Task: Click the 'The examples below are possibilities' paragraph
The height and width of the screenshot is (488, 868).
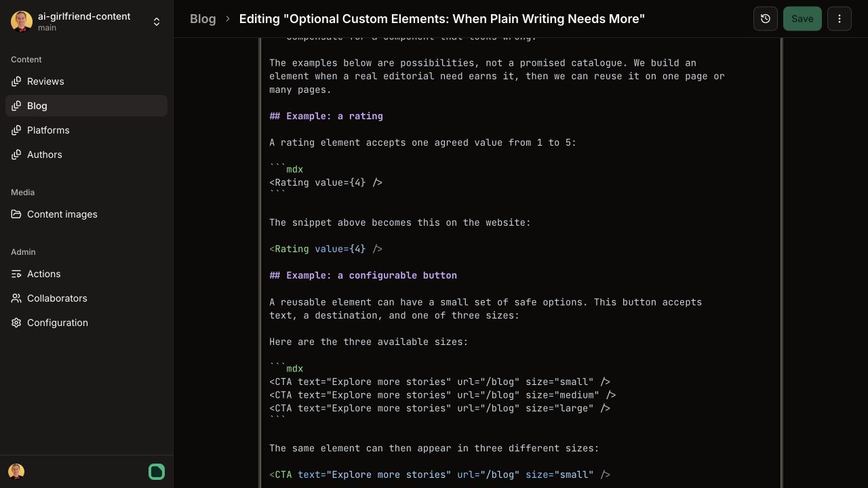Action: pos(497,76)
